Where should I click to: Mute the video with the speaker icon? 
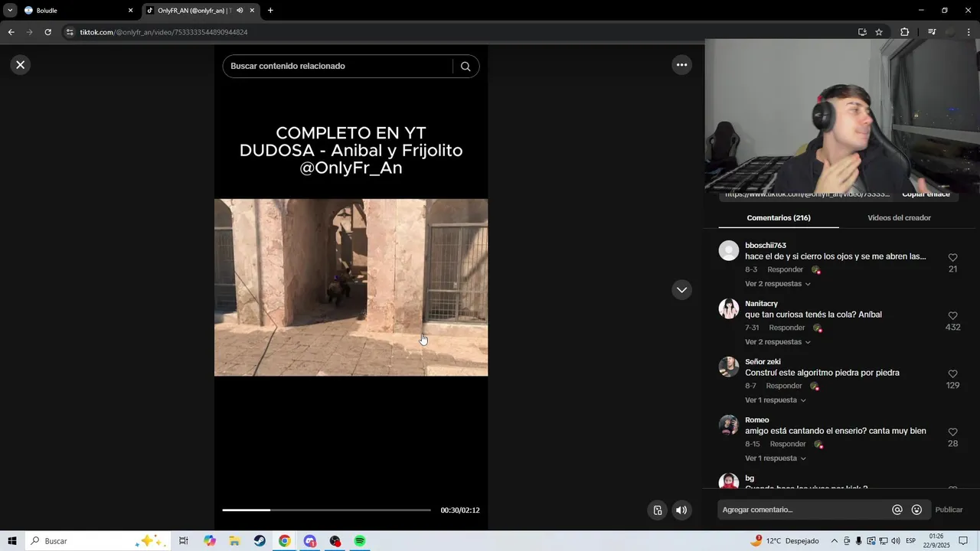click(x=681, y=510)
